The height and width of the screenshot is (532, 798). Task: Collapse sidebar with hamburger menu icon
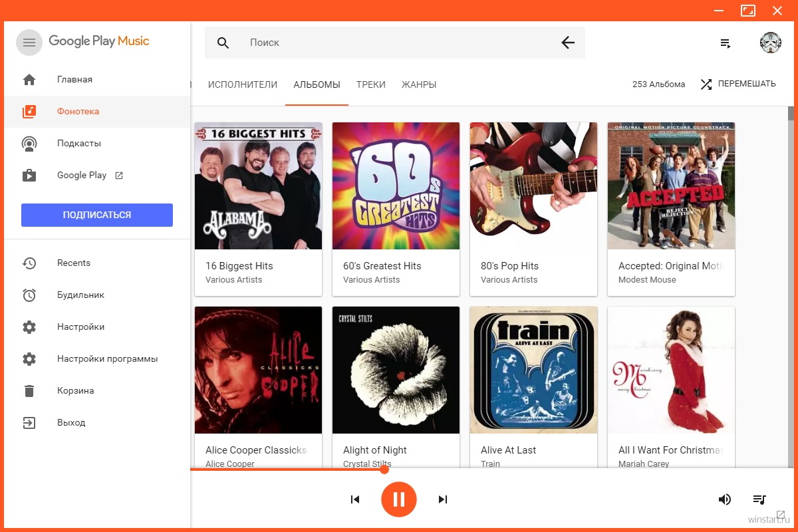coord(29,43)
